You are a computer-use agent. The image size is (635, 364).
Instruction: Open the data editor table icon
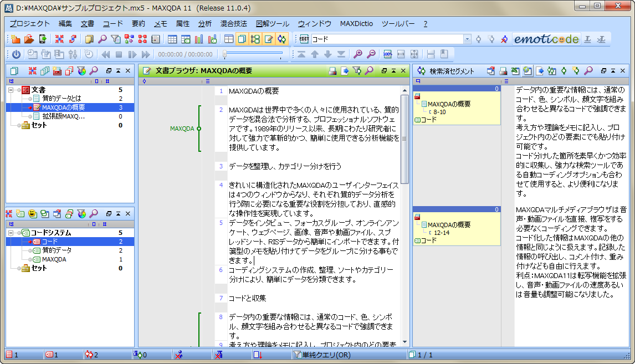[172, 39]
